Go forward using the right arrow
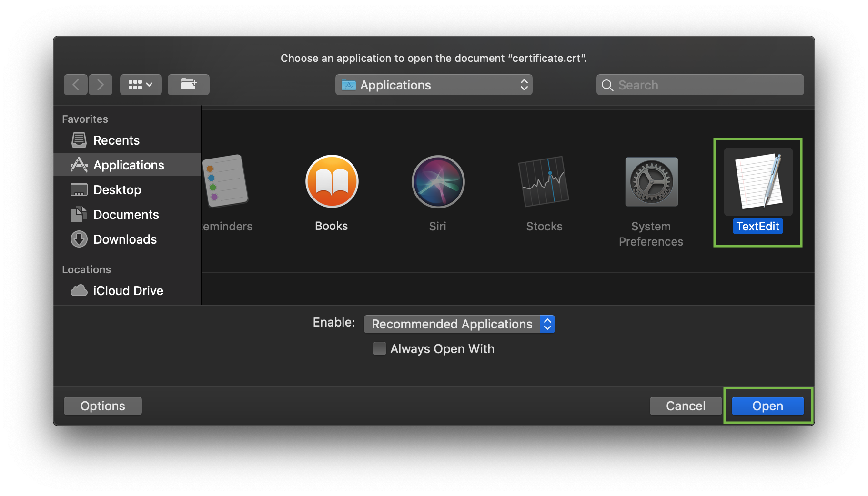This screenshot has width=868, height=496. tap(101, 85)
